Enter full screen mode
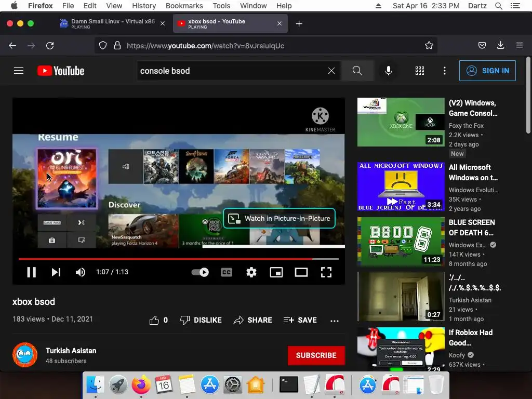The width and height of the screenshot is (532, 399). pos(326,272)
